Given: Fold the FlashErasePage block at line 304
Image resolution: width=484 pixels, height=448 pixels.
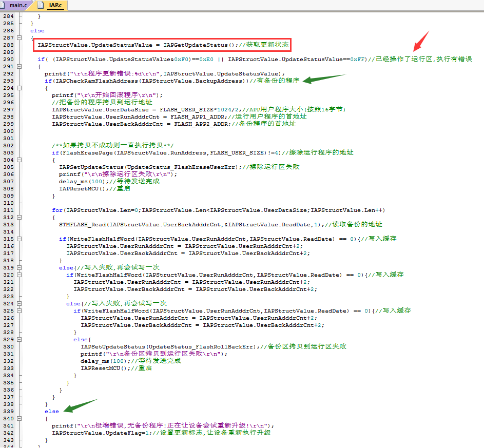Looking at the screenshot, I should [x=19, y=160].
